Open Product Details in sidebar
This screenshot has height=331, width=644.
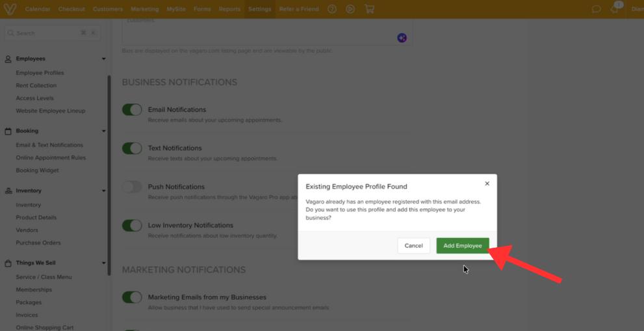[36, 217]
